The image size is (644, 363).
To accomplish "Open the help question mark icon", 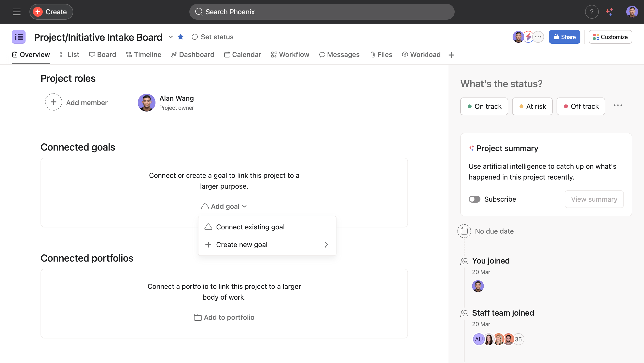I will click(591, 12).
